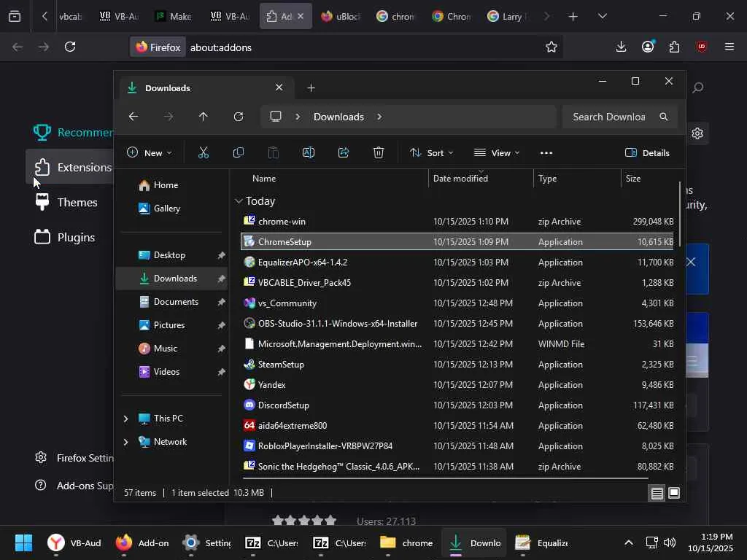This screenshot has width=747, height=560.
Task: Select the DiscordSetup file
Action: pyautogui.click(x=457, y=405)
